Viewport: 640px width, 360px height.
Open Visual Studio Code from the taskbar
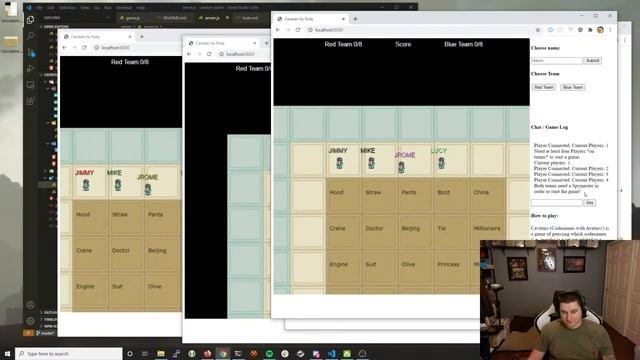tap(331, 353)
